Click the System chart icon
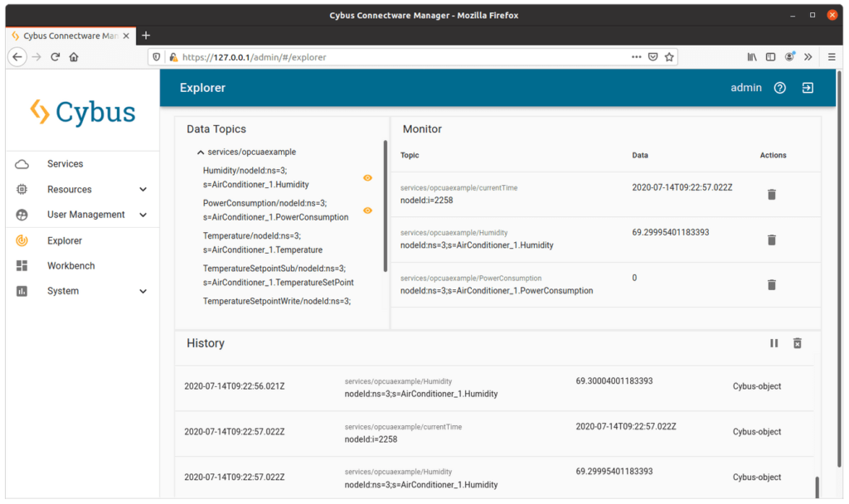The width and height of the screenshot is (849, 504). pos(22,291)
